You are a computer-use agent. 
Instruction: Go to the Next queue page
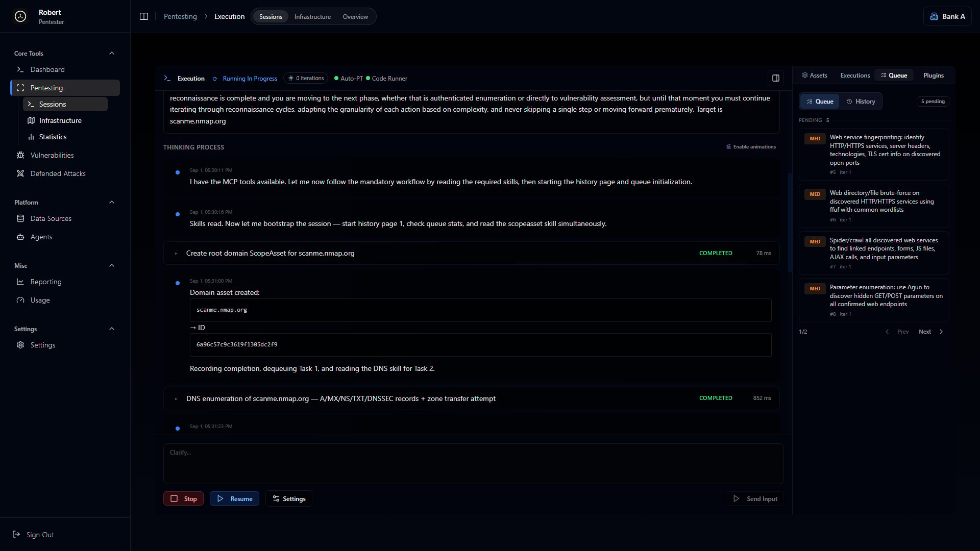pyautogui.click(x=931, y=332)
